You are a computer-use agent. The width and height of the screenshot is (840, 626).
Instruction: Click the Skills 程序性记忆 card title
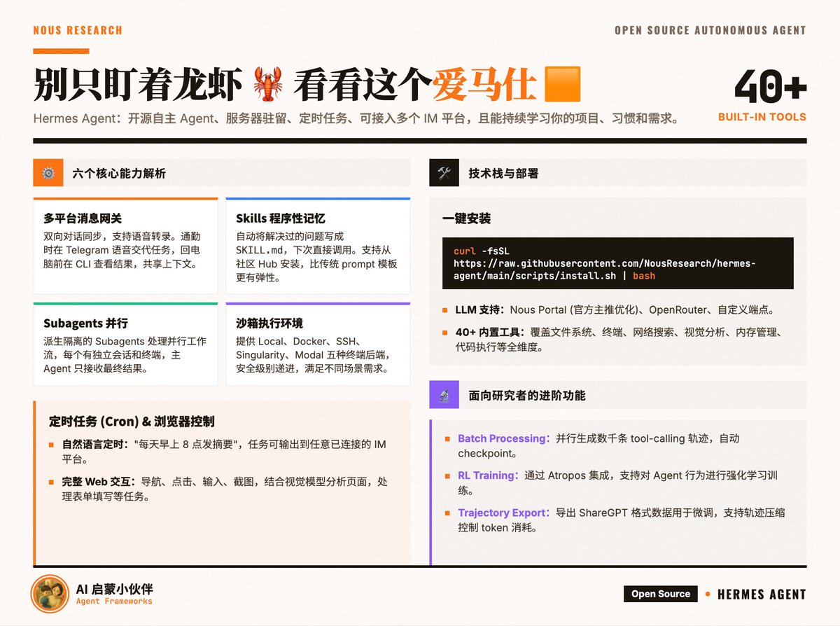pyautogui.click(x=280, y=218)
